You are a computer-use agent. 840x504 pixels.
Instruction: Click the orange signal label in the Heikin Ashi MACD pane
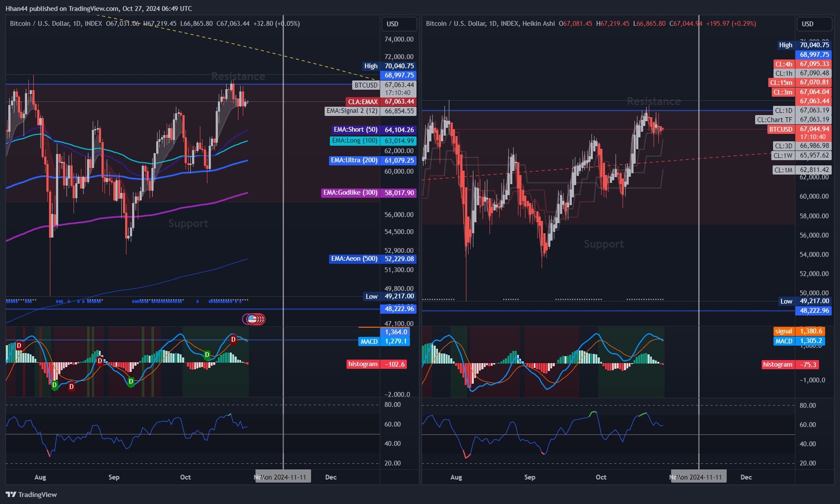(x=799, y=332)
